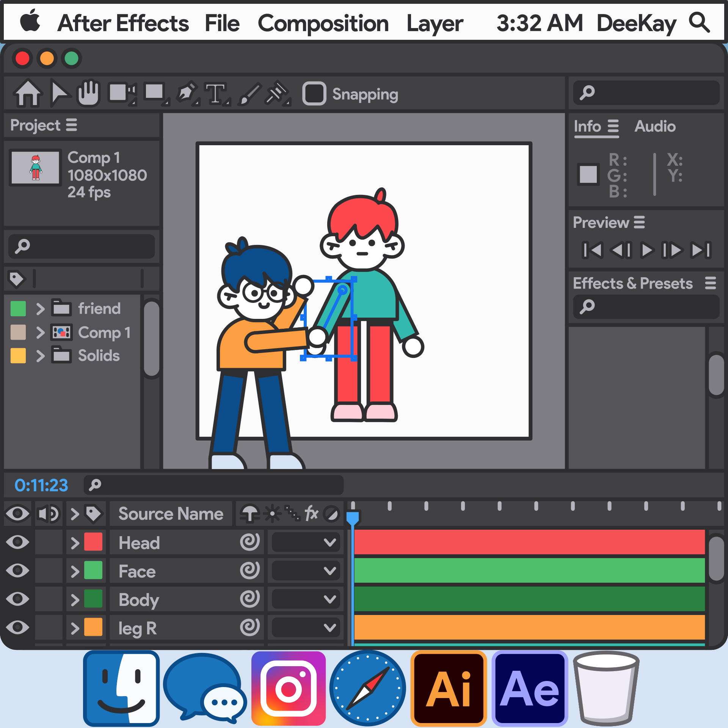Expand the Solids folder
The width and height of the screenshot is (728, 728).
40,356
